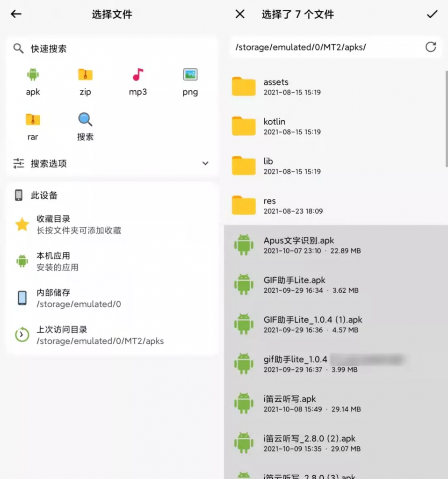Click the file list scrollbar
This screenshot has width=448, height=479.
(447, 119)
